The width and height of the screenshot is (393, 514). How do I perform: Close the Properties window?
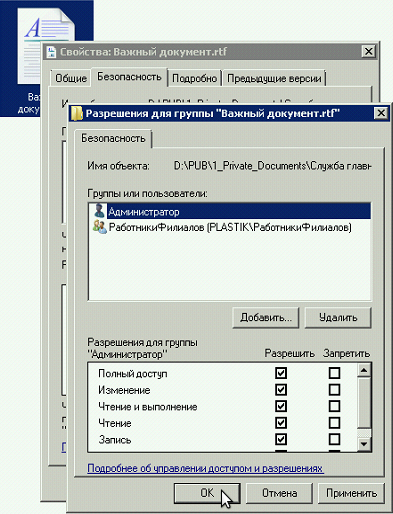tap(368, 51)
